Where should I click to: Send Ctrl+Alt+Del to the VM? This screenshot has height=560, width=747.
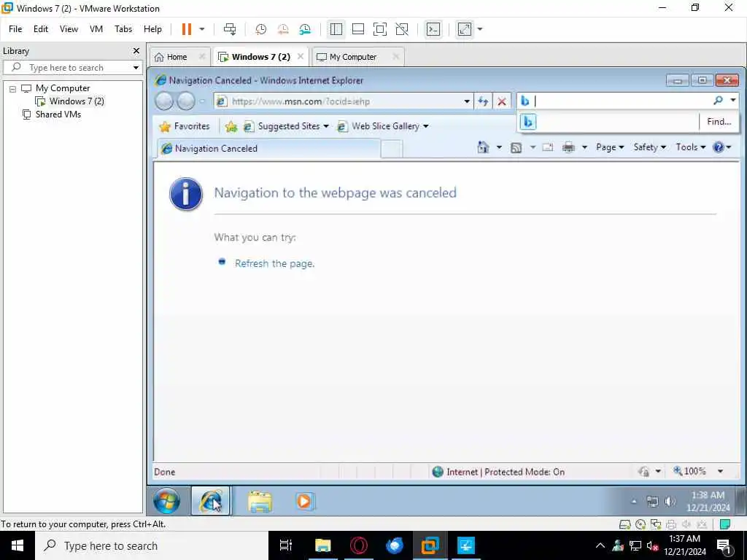coord(230,29)
